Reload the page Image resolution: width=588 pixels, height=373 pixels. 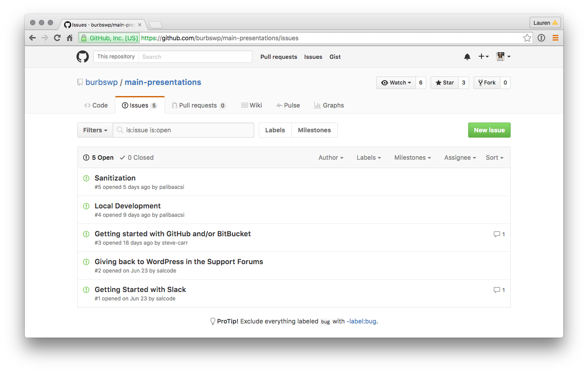coord(57,38)
